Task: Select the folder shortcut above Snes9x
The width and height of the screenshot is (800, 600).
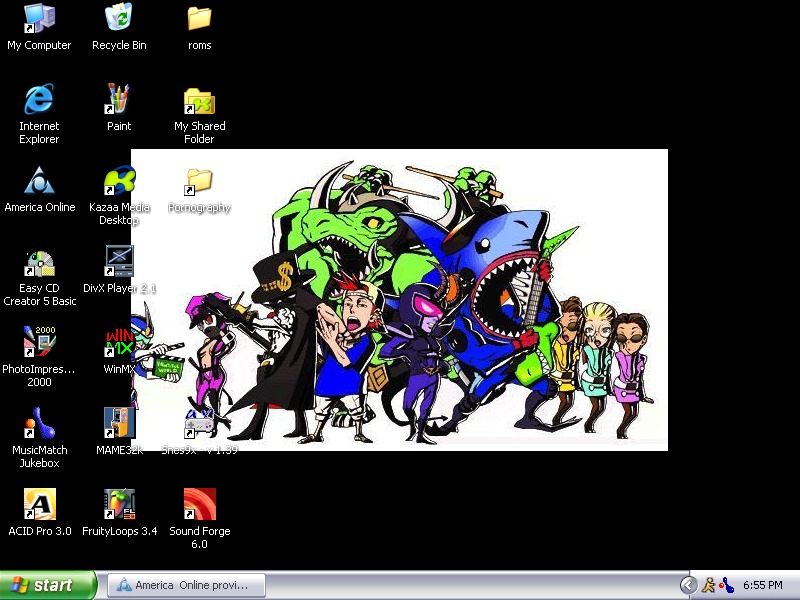Action: (199, 181)
